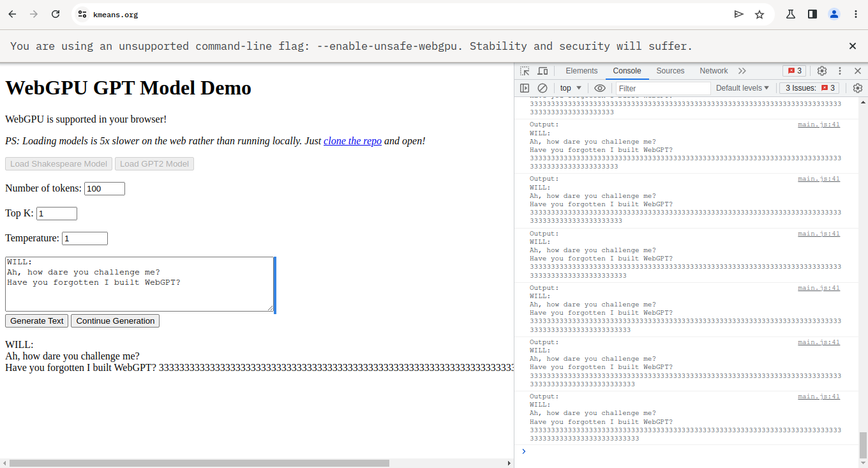The image size is (868, 468).
Task: Click the page horizontal scrollbar
Action: tap(199, 463)
